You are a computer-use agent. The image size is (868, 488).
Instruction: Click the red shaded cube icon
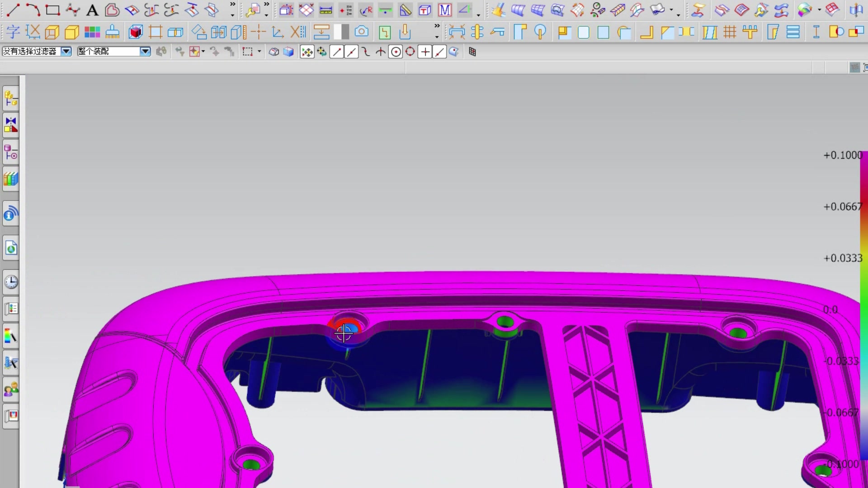pyautogui.click(x=135, y=32)
